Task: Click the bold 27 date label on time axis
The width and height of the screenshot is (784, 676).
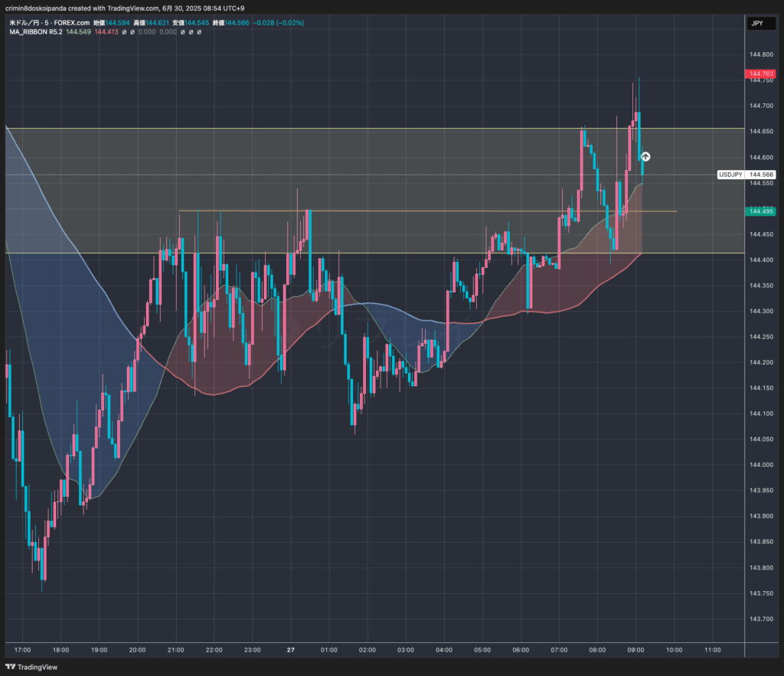Action: (290, 650)
